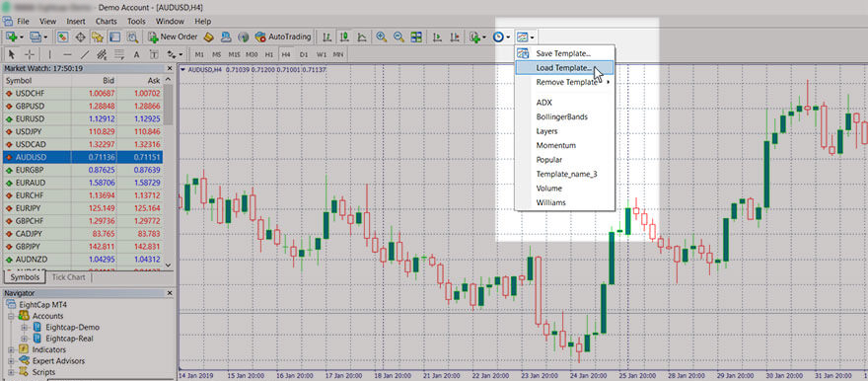Image resolution: width=868 pixels, height=381 pixels.
Task: Toggle the Market Watch panel icon
Action: [x=63, y=38]
